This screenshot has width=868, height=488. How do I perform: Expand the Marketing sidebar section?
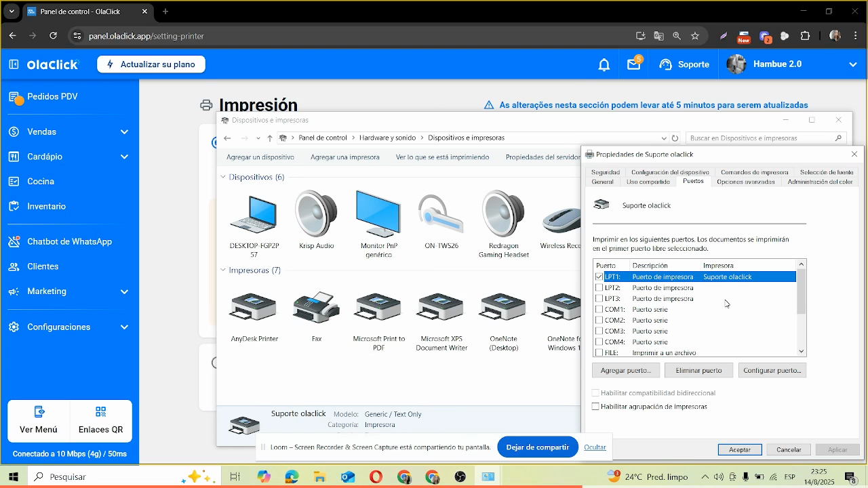(69, 291)
